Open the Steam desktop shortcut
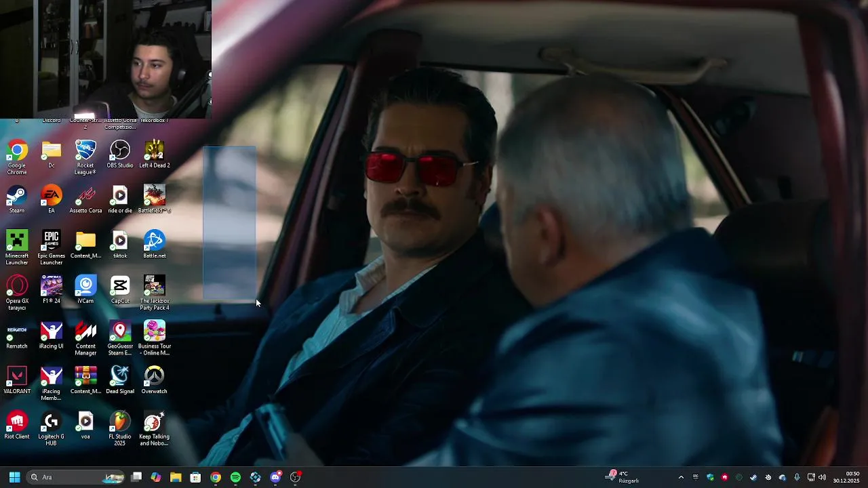This screenshot has width=868, height=488. 17,200
